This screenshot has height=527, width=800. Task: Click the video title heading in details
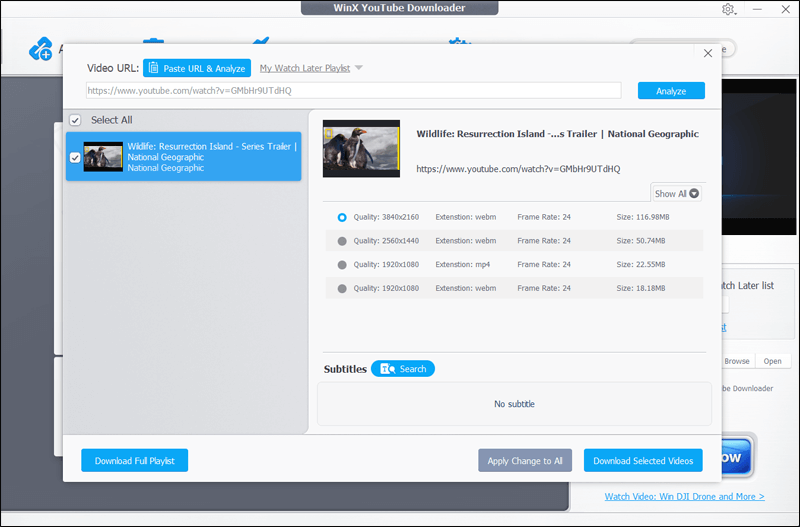(557, 134)
